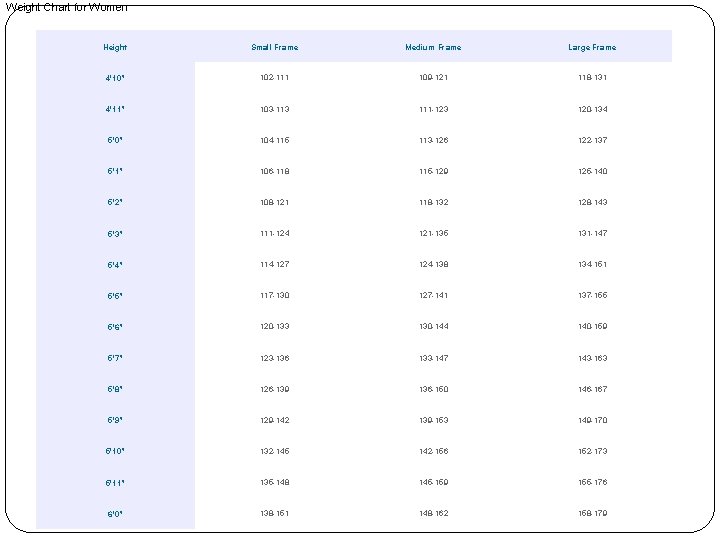The width and height of the screenshot is (720, 540).
Task: Click the 5'11" height row label
Action: (115, 483)
